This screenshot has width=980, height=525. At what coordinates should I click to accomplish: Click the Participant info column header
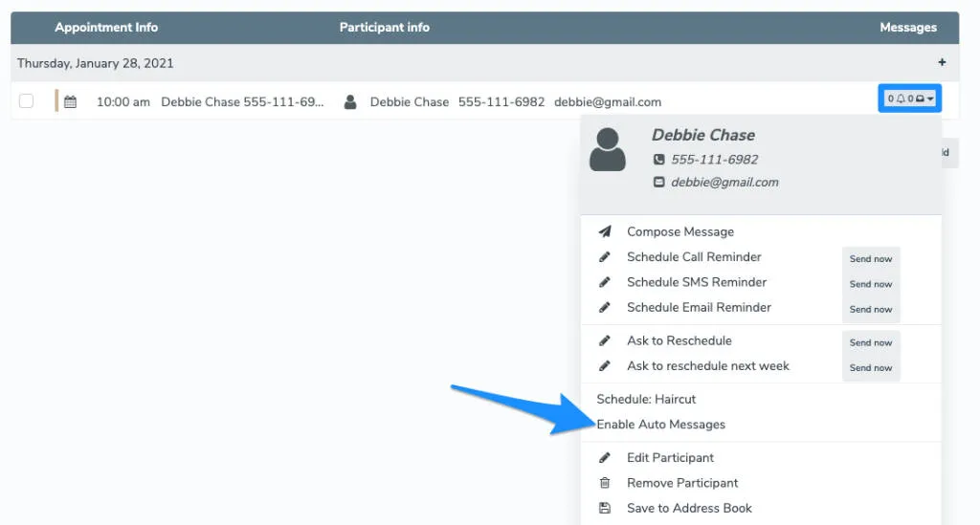pos(385,28)
